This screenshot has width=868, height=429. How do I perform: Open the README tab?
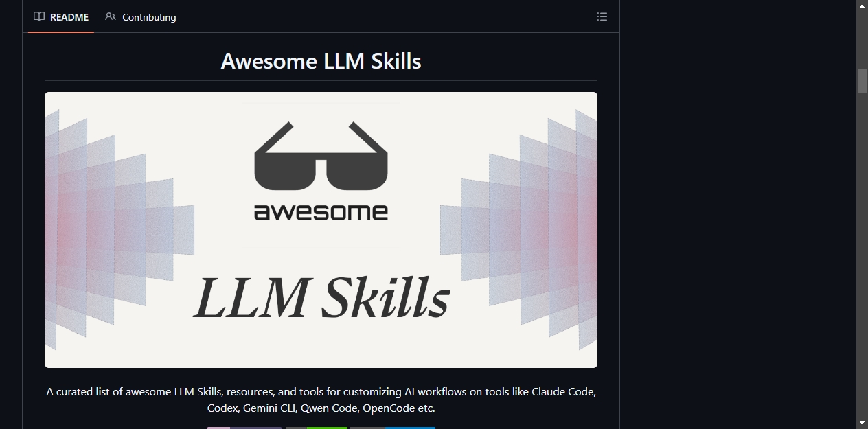pos(61,17)
